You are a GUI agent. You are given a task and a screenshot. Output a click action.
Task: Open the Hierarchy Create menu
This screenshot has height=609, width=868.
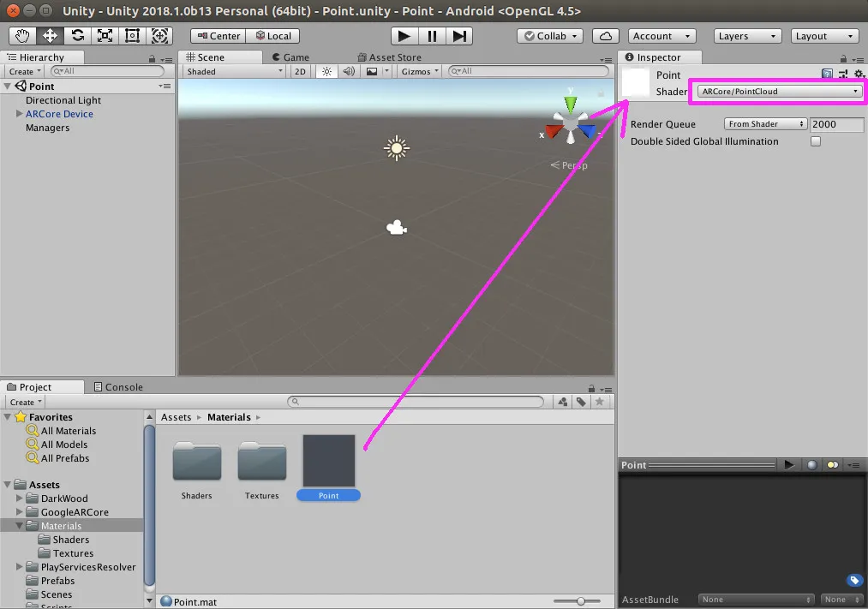click(x=25, y=71)
